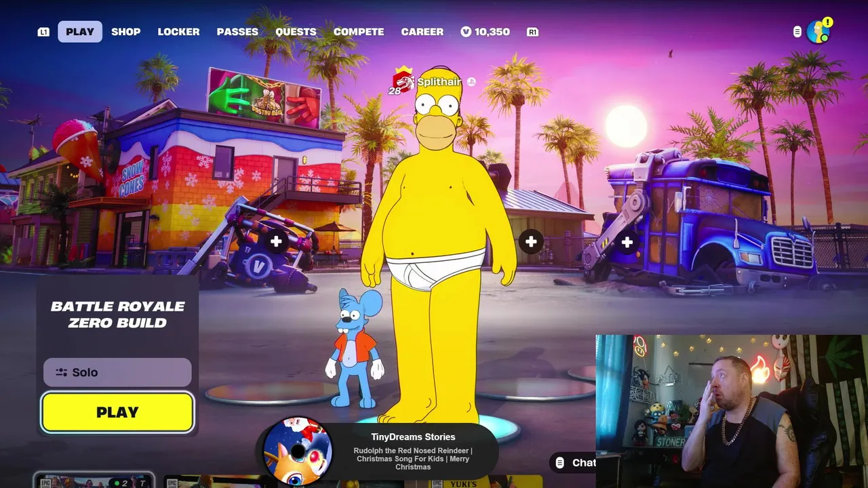The image size is (868, 488).
Task: Invite a player using the plus by the hoverboard
Action: point(276,241)
